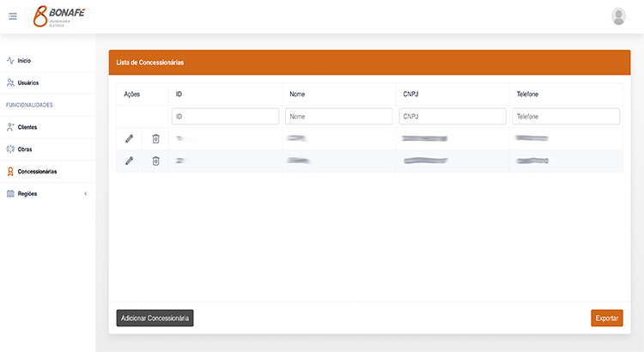Click the Início pulse icon
The width and height of the screenshot is (644, 352).
10,60
